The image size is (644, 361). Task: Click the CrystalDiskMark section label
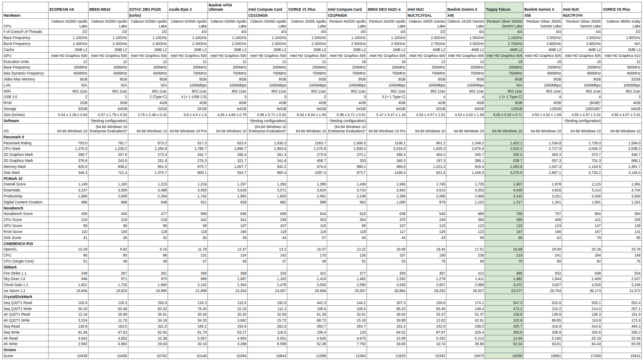click(18, 297)
